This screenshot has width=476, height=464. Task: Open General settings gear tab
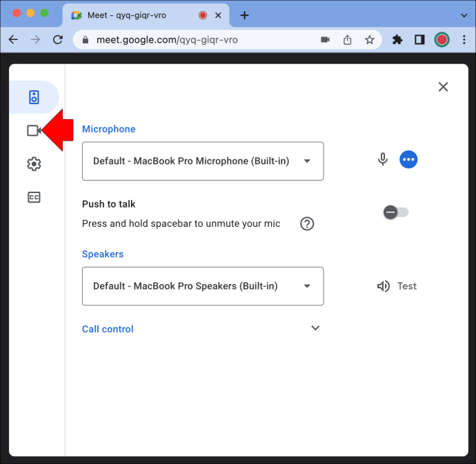34,164
